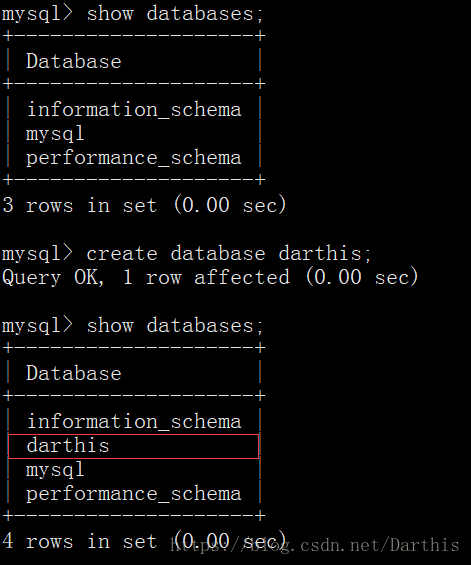The height and width of the screenshot is (565, 471).
Task: Click the 'mysql>' prompt before create database
Action: tap(37, 254)
